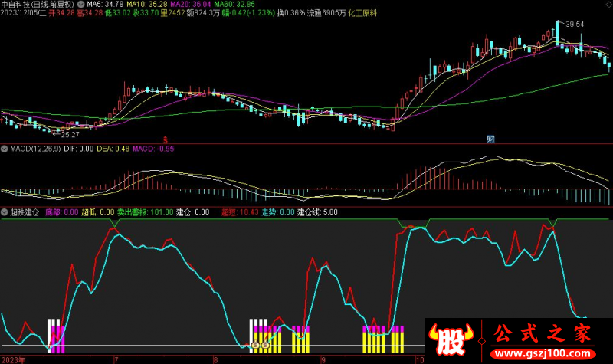Click the 39.54 high price label
The width and height of the screenshot is (613, 364).
click(574, 25)
